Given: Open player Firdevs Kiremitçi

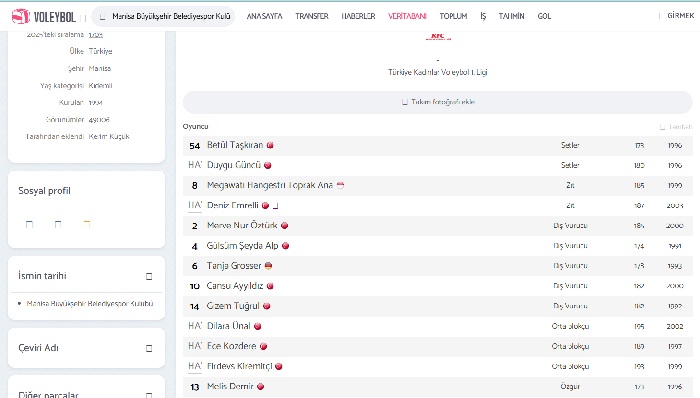Looking at the screenshot, I should 239,366.
